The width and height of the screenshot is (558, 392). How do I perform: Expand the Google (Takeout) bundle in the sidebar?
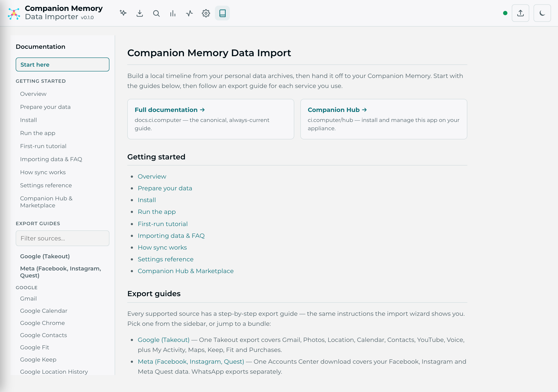tap(45, 256)
